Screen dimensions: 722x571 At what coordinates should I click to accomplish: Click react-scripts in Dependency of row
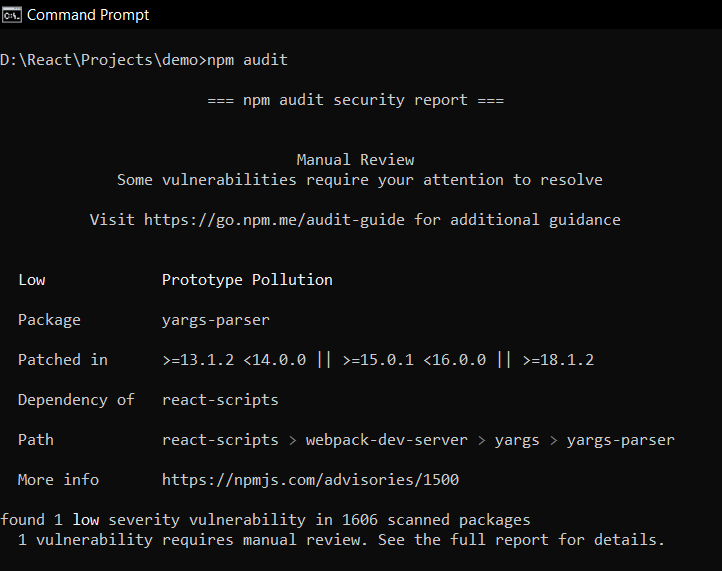coord(220,400)
